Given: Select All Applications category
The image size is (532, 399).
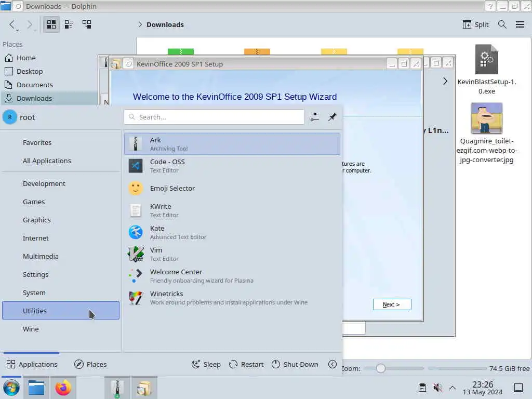Looking at the screenshot, I should pyautogui.click(x=61, y=161).
